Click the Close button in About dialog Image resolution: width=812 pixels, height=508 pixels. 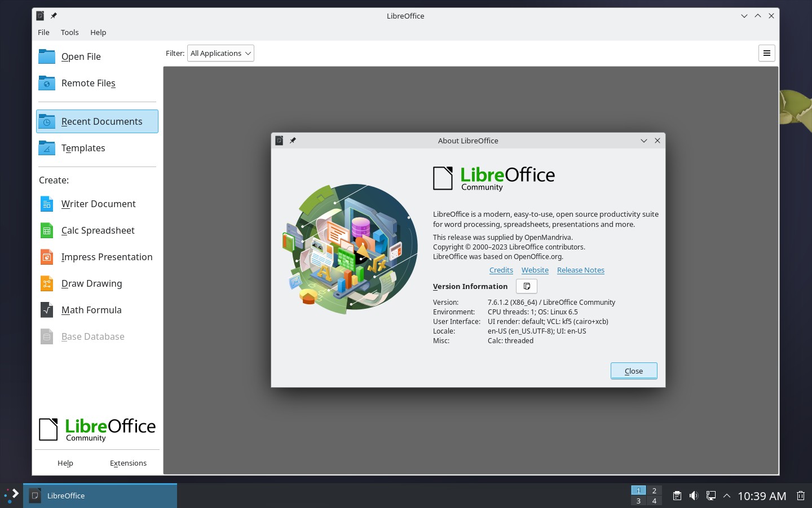tap(634, 371)
